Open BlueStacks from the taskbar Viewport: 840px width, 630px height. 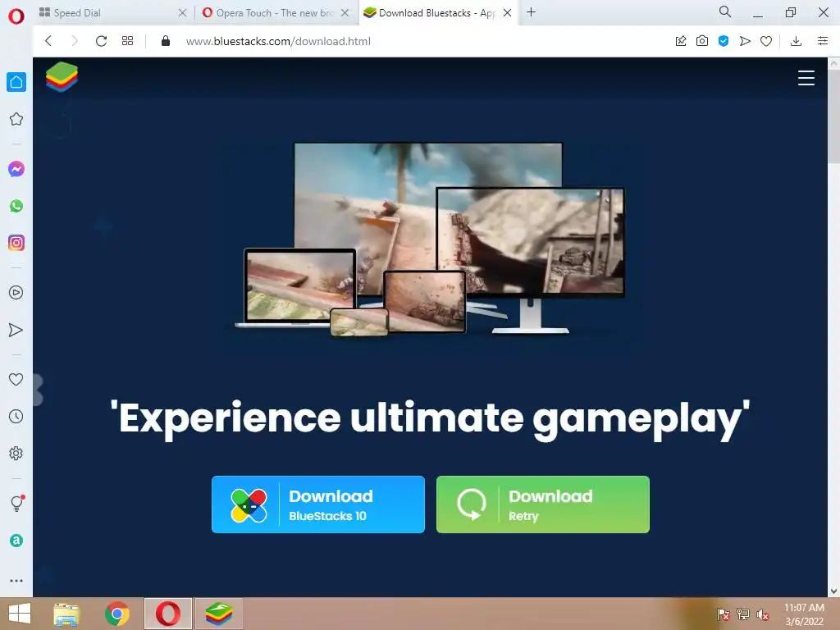tap(218, 614)
